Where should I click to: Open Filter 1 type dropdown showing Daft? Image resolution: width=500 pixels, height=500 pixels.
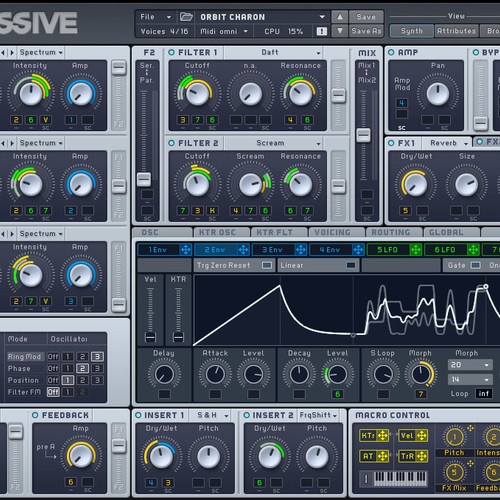click(273, 52)
